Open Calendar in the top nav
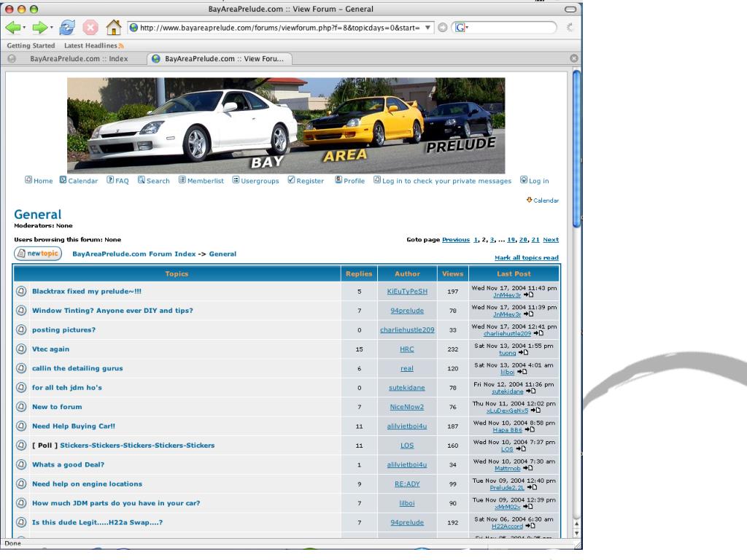This screenshot has height=560, width=747. point(79,181)
